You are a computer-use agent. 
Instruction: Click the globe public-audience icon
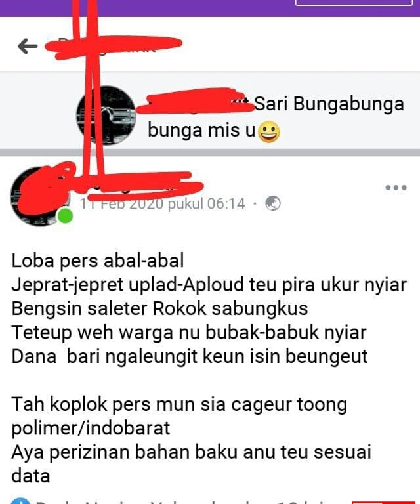pyautogui.click(x=272, y=203)
